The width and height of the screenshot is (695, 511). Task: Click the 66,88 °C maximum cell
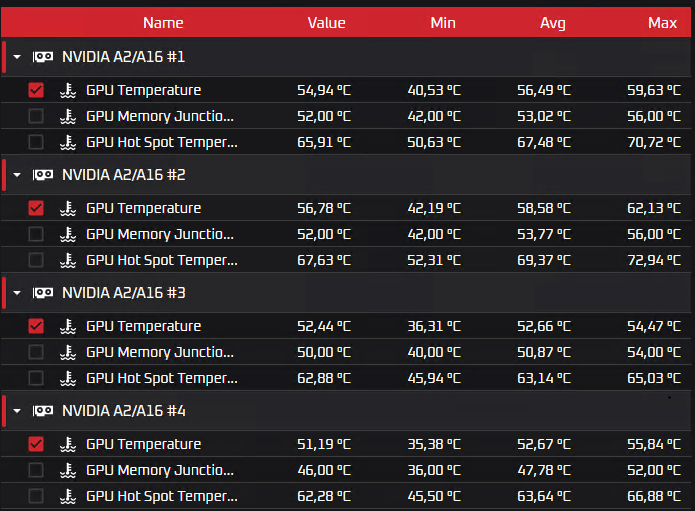[x=654, y=496]
